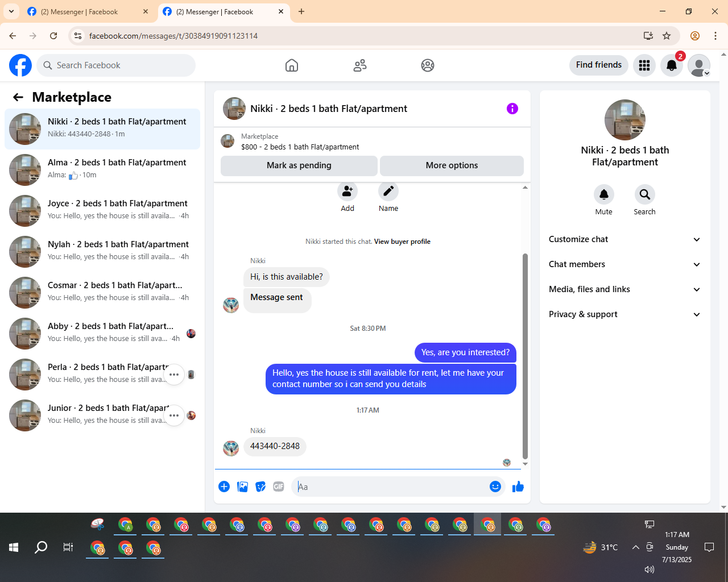Open the tab search dropdown arrow
Screen dimensions: 728x582
pyautogui.click(x=11, y=11)
